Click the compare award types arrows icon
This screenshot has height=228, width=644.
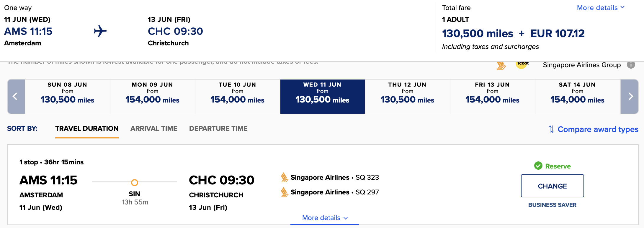(x=551, y=129)
